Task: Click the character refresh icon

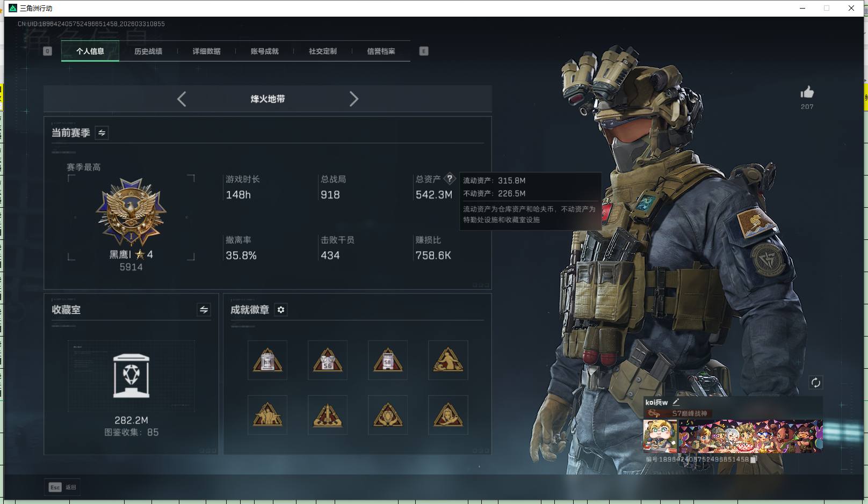Action: (815, 383)
